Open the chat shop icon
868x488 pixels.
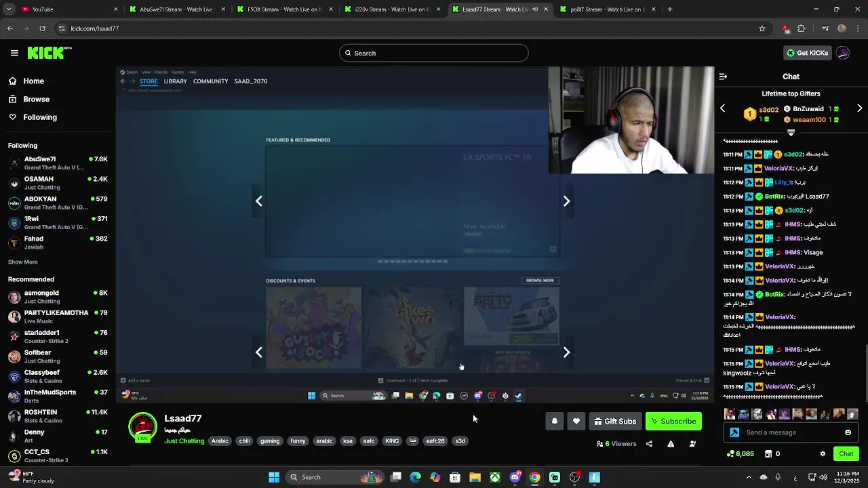coord(768,454)
